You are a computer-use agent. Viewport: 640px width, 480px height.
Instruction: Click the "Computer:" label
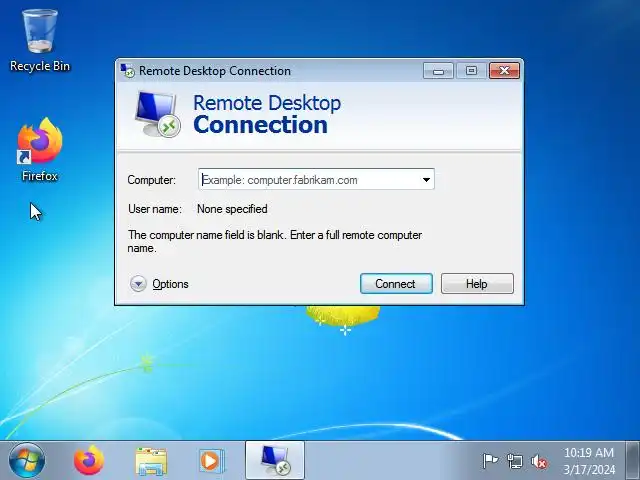point(151,180)
